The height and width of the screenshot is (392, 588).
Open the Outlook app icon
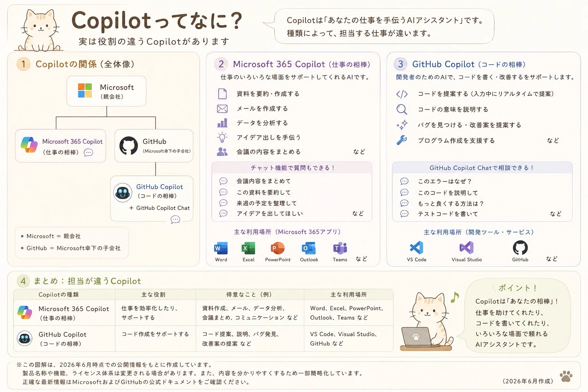(x=309, y=248)
